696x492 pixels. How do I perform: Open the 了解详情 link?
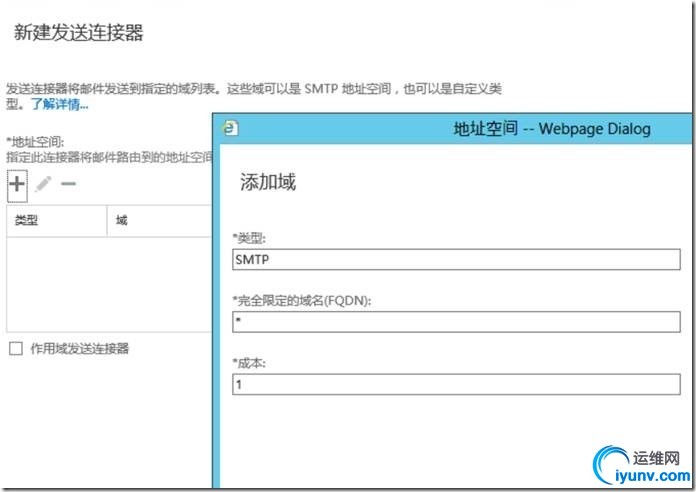tap(59, 104)
